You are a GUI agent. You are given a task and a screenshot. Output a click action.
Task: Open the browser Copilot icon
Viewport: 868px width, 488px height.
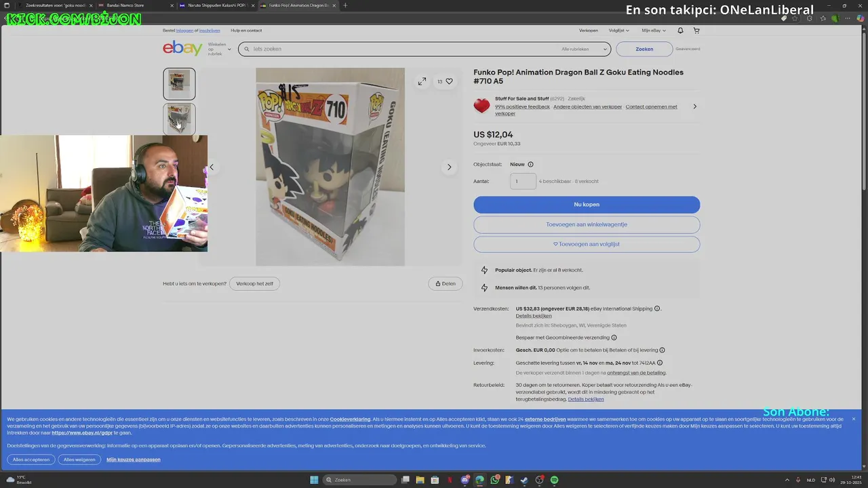pos(861,18)
